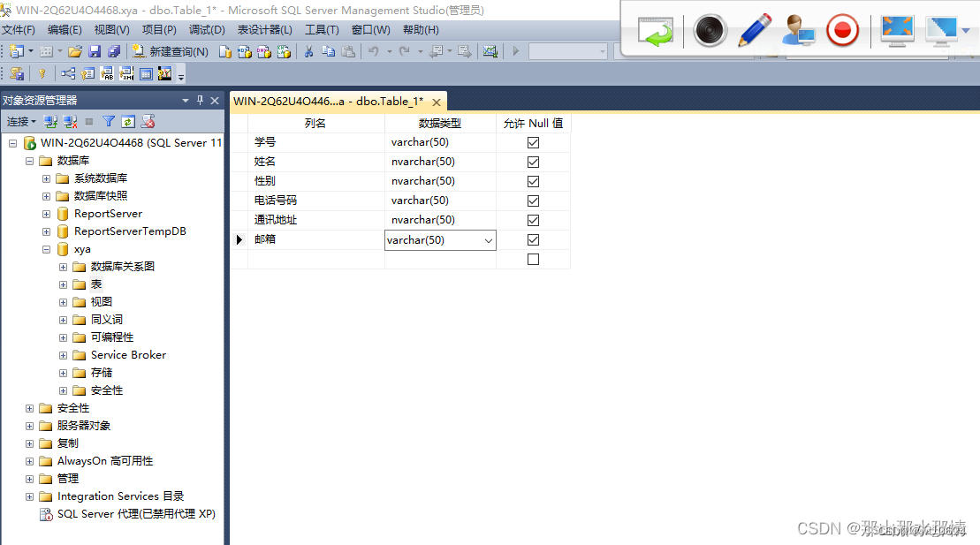980x545 pixels.
Task: Pin the Object Explorer panel
Action: [x=200, y=100]
